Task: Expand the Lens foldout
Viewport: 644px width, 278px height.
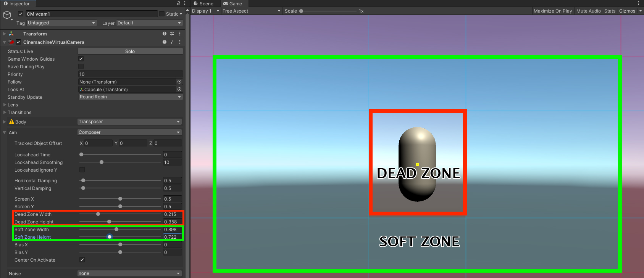Action: click(5, 105)
